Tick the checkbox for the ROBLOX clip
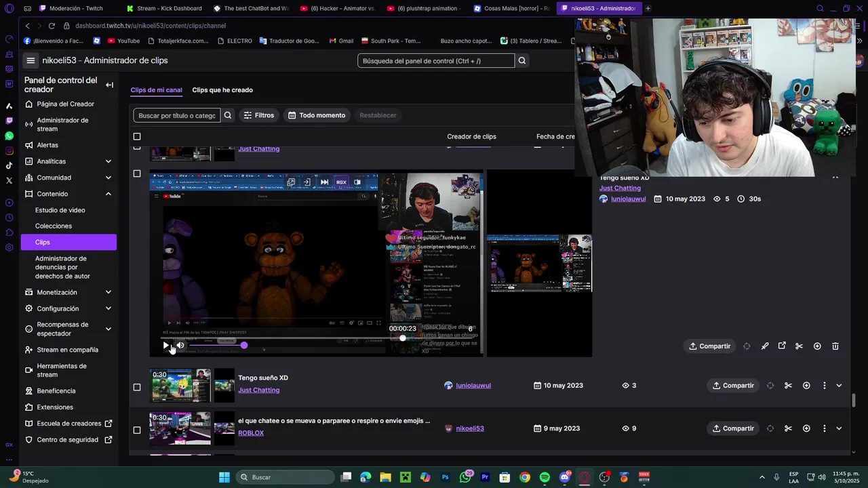Screen dimensions: 868x488 [x=137, y=430]
